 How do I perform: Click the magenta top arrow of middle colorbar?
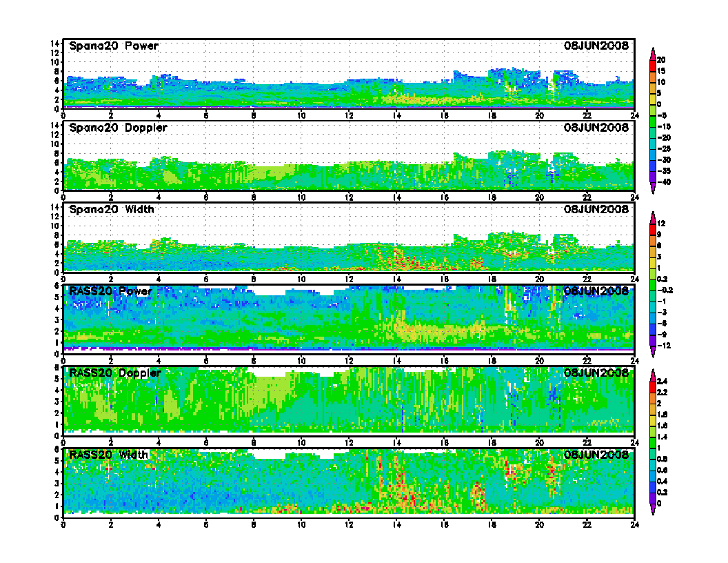653,217
